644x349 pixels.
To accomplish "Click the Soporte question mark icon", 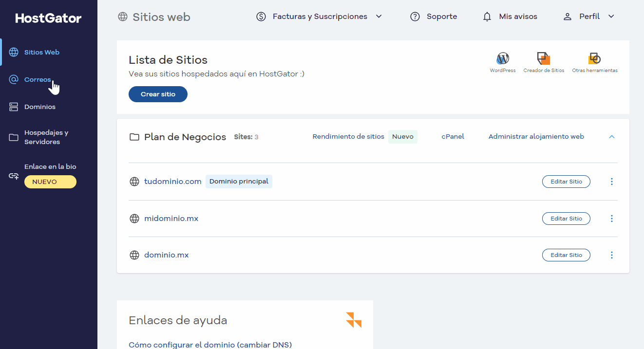I will [415, 17].
